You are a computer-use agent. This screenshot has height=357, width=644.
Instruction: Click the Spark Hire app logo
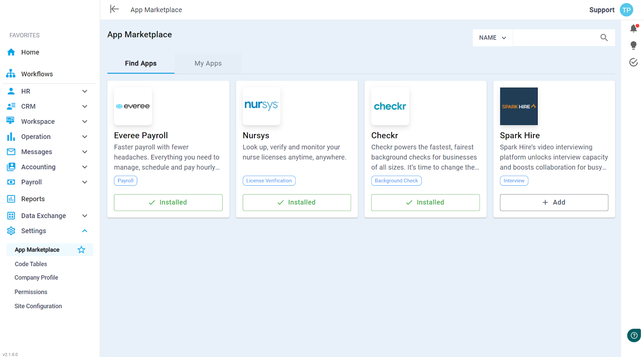coord(519,106)
